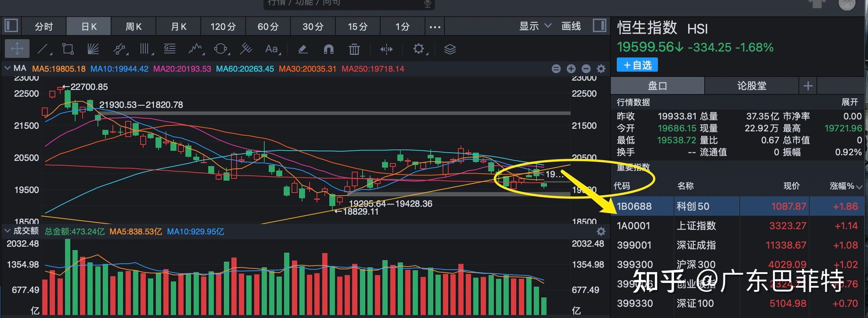Expand 行情数据 with 展开
The image size is (868, 318).
pyautogui.click(x=849, y=102)
